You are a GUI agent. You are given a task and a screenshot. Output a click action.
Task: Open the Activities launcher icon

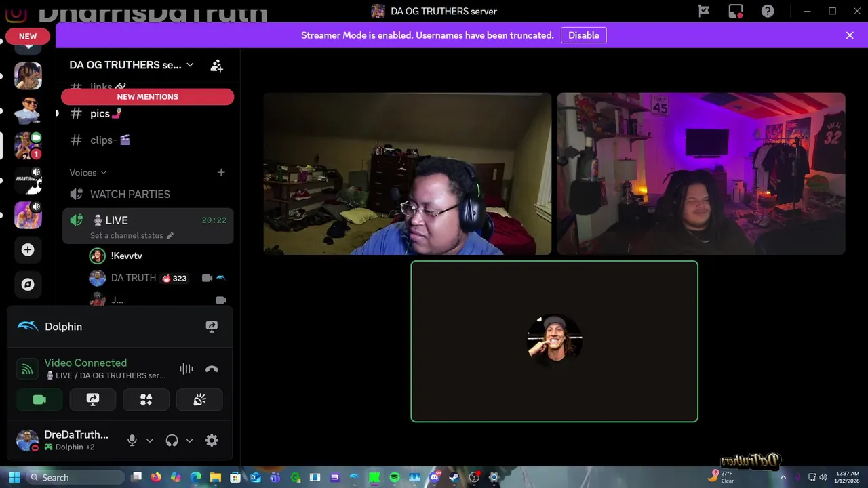pos(146,400)
